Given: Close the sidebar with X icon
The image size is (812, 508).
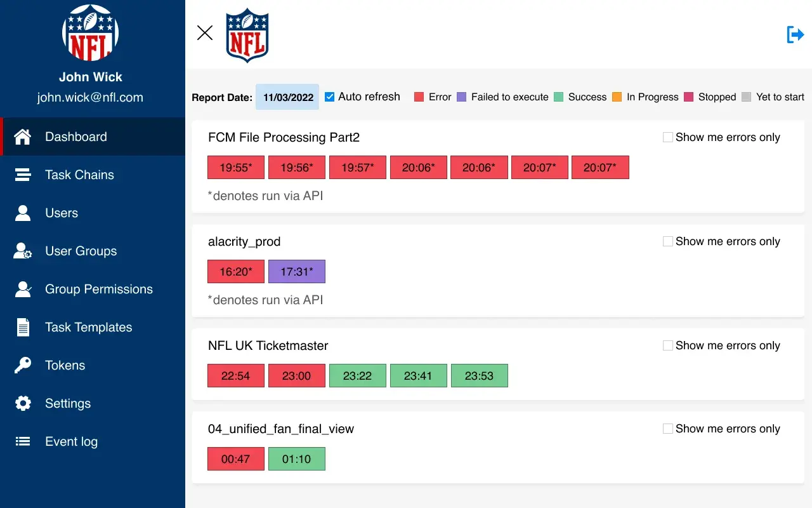Looking at the screenshot, I should coord(205,33).
